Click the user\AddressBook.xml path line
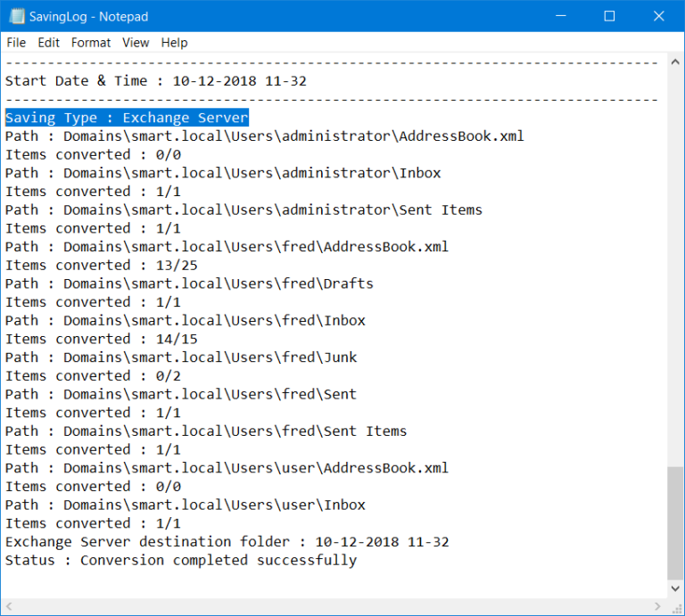685x616 pixels. coord(227,468)
